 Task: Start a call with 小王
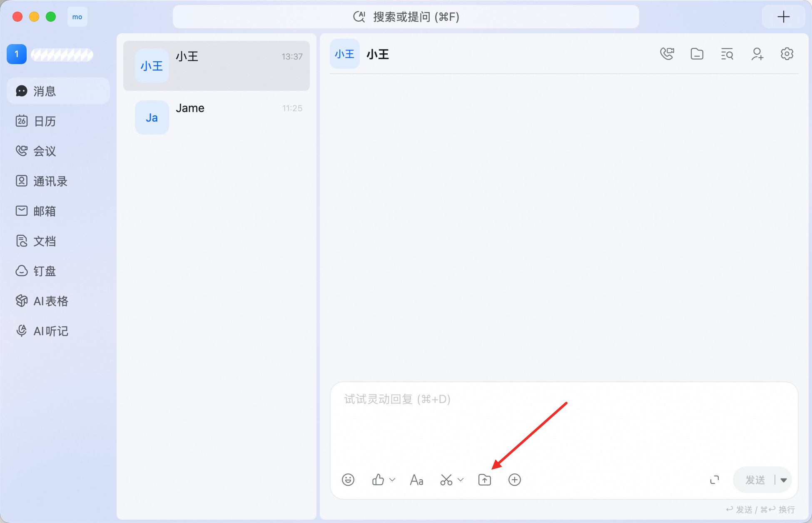click(667, 54)
